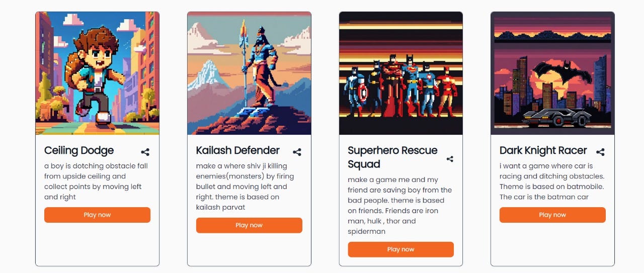Launch Superhero Rescue Squad via Play now
This screenshot has width=644, height=273.
coord(401,249)
